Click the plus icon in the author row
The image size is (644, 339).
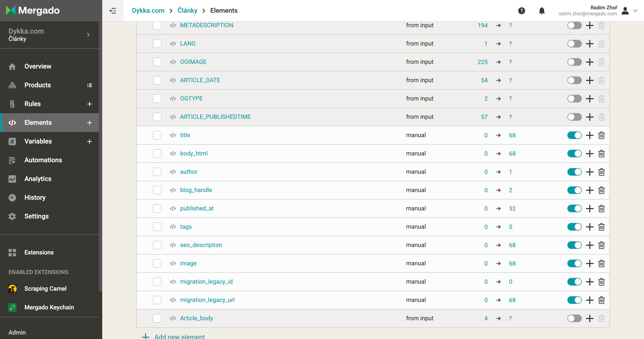coord(589,172)
